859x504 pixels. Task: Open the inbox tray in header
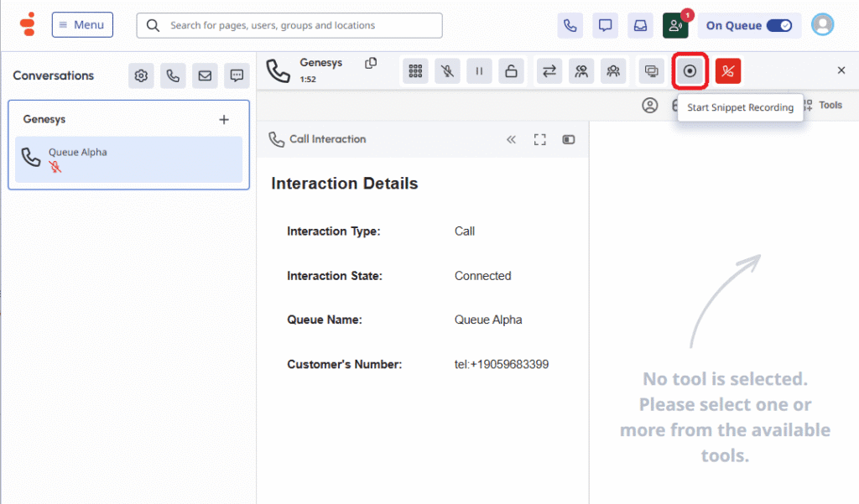640,25
